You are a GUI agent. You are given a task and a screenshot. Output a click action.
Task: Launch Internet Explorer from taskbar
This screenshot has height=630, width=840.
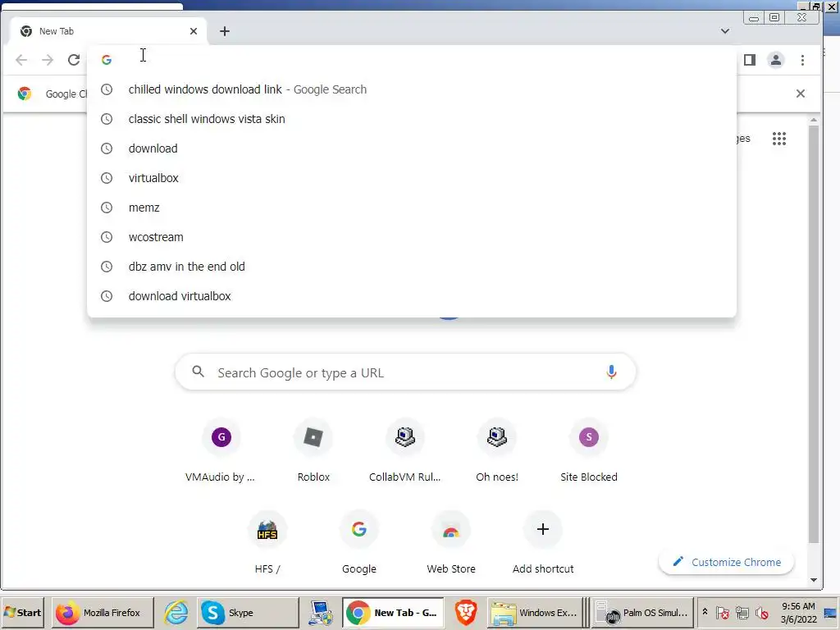(176, 613)
